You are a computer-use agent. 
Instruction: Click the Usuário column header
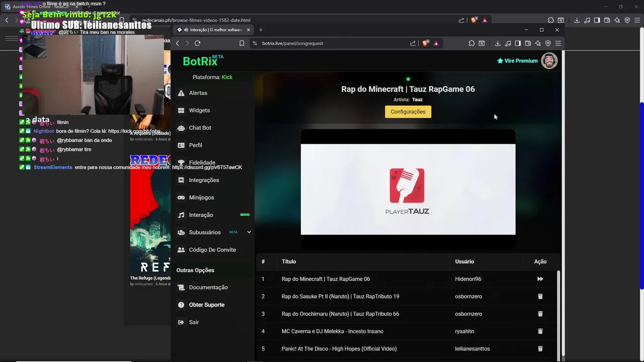(x=464, y=261)
